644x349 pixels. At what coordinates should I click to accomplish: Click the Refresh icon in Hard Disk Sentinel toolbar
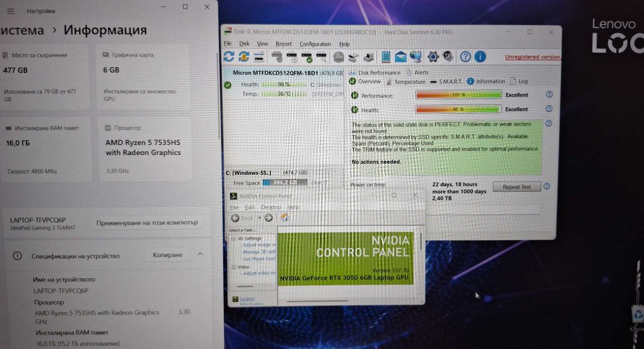[x=229, y=57]
